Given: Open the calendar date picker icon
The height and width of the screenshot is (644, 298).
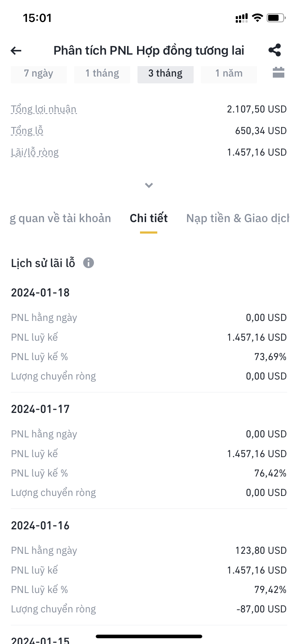Looking at the screenshot, I should (x=278, y=73).
